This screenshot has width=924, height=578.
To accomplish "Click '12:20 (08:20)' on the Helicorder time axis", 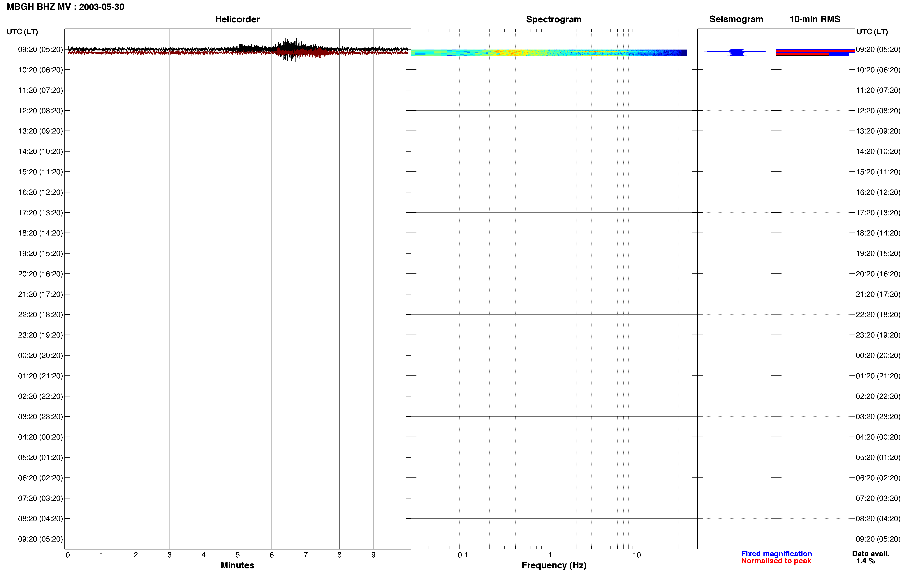I will pos(41,111).
